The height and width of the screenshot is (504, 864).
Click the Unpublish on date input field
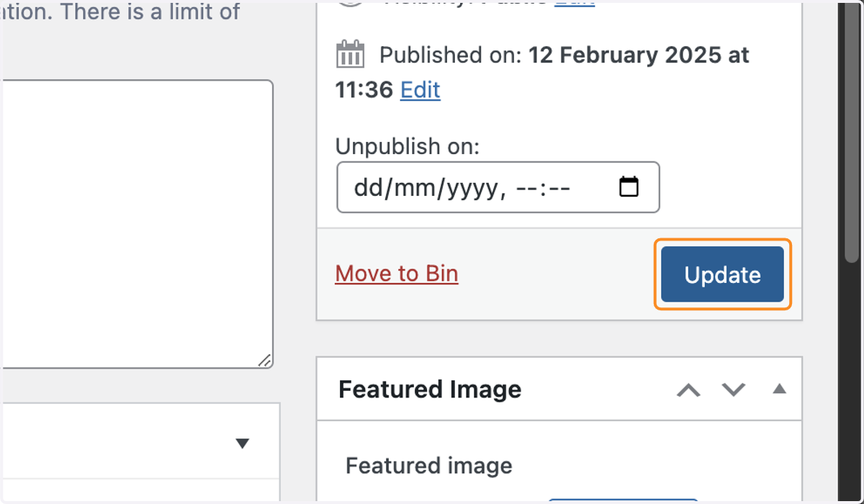[498, 187]
